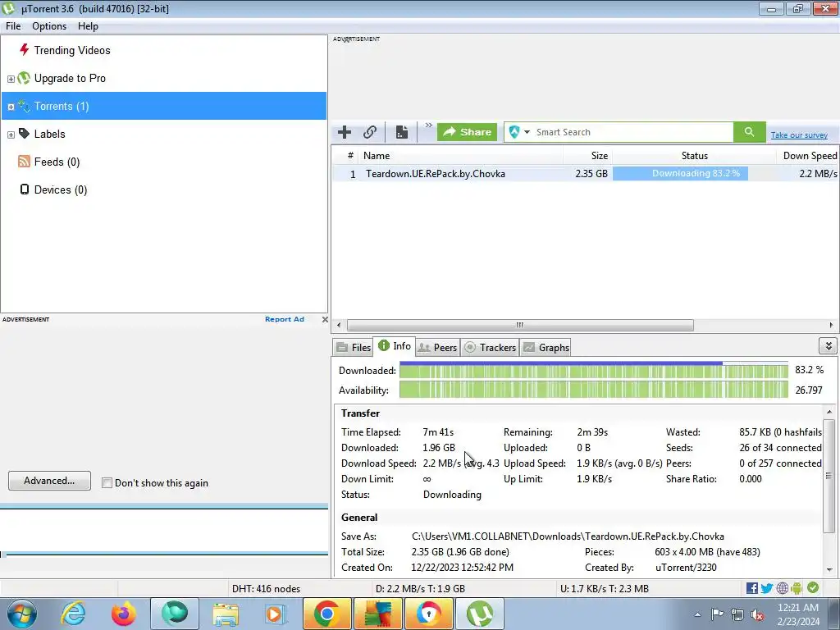Click the Labels tag icon

point(24,134)
